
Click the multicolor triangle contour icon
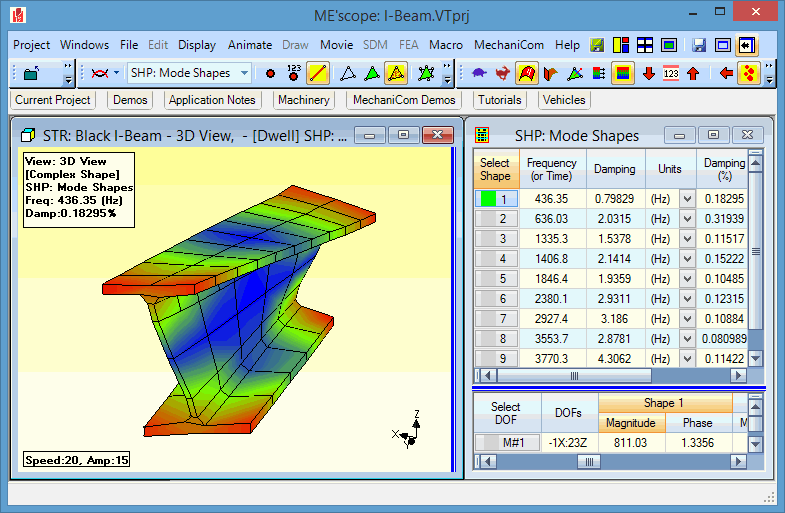click(575, 74)
